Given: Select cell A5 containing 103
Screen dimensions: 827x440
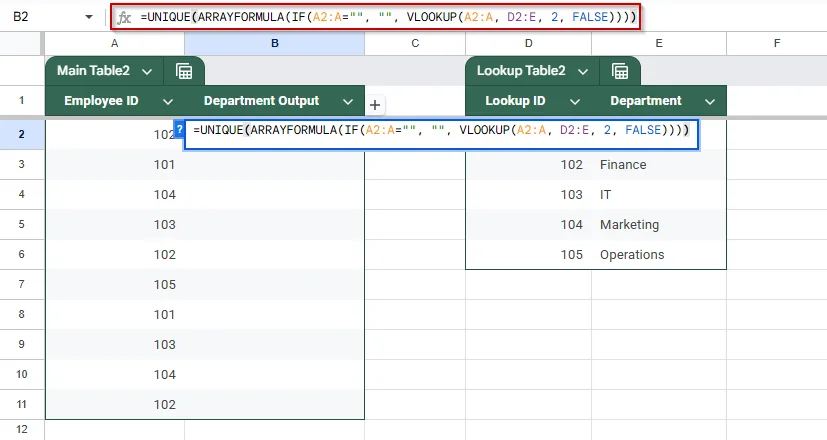Looking at the screenshot, I should [x=115, y=225].
